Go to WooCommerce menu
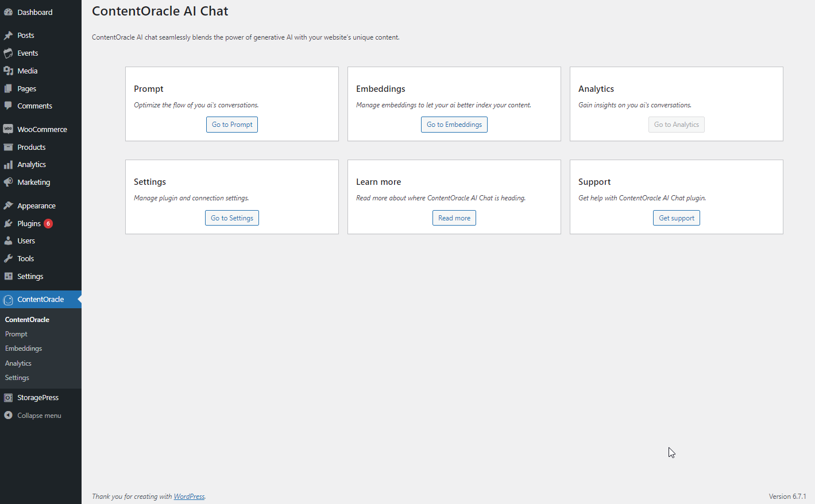 pos(41,129)
